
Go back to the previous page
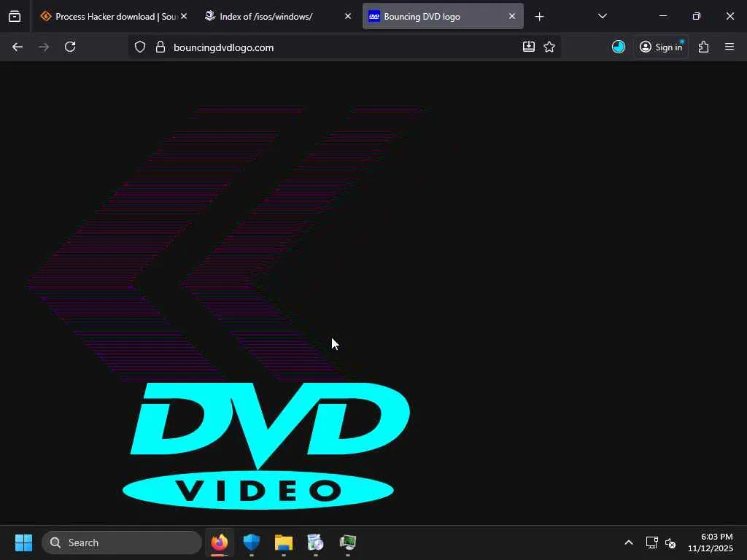[x=18, y=47]
